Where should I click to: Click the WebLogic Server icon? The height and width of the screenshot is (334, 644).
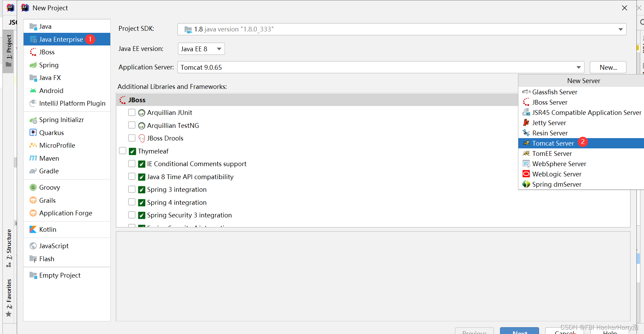tap(526, 174)
